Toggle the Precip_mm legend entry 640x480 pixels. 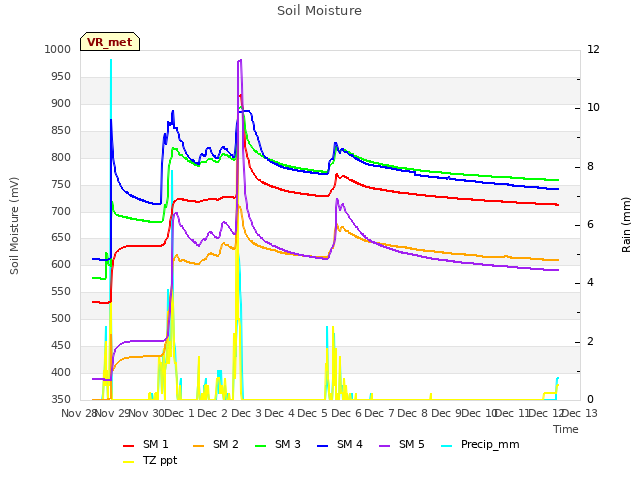(480, 444)
